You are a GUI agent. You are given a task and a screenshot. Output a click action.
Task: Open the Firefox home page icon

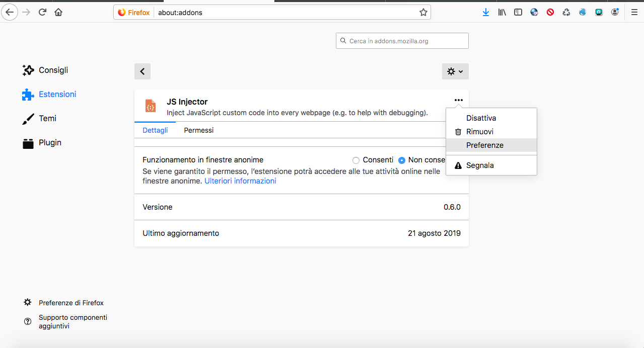tap(58, 12)
